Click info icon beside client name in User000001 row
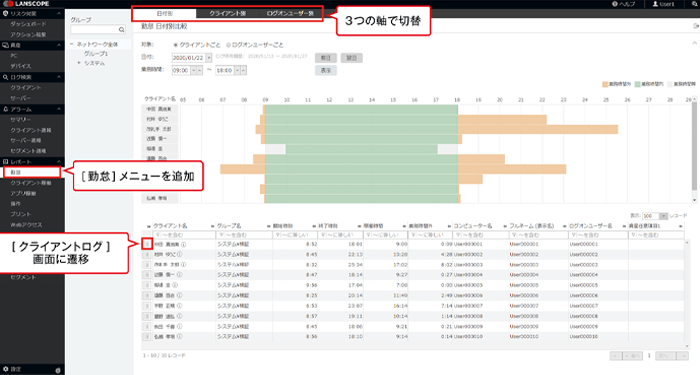Screen dimensions: 700x375 tap(183, 244)
